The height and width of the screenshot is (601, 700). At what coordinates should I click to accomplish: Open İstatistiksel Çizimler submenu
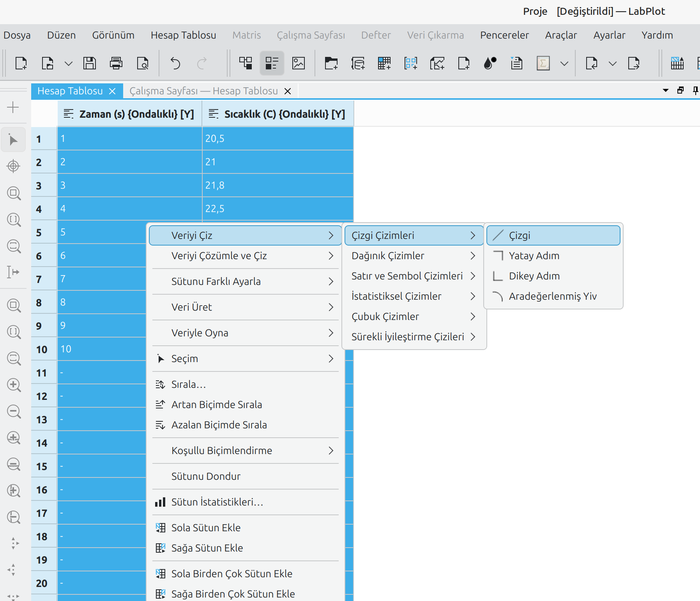click(x=414, y=296)
